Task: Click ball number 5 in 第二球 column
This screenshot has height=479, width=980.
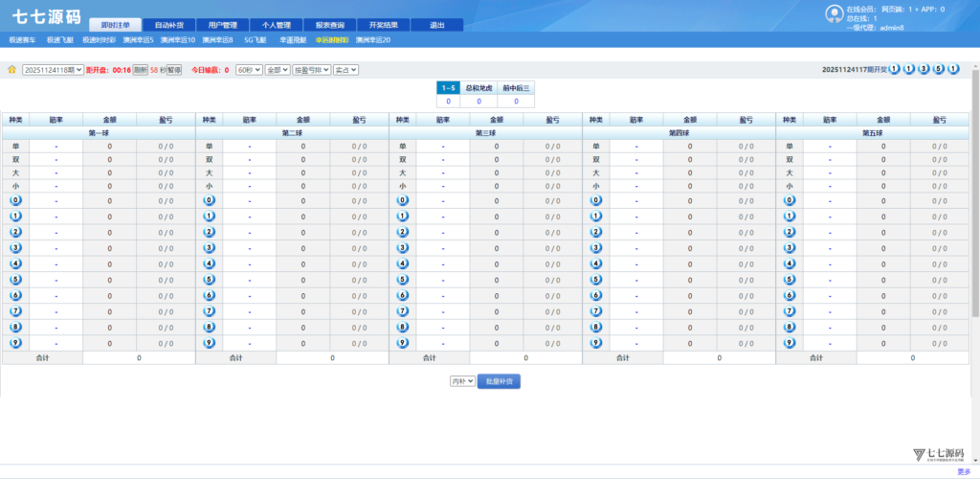Action: pyautogui.click(x=209, y=280)
